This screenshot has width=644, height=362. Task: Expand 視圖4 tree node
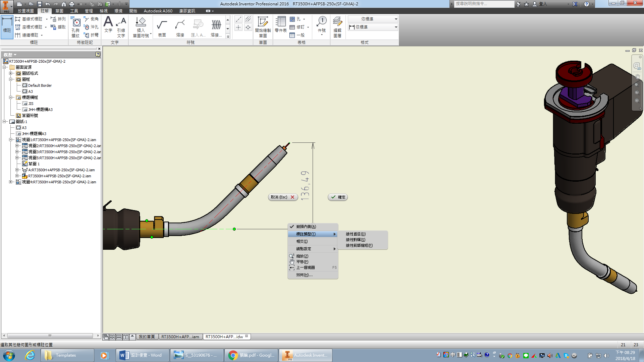(x=11, y=182)
